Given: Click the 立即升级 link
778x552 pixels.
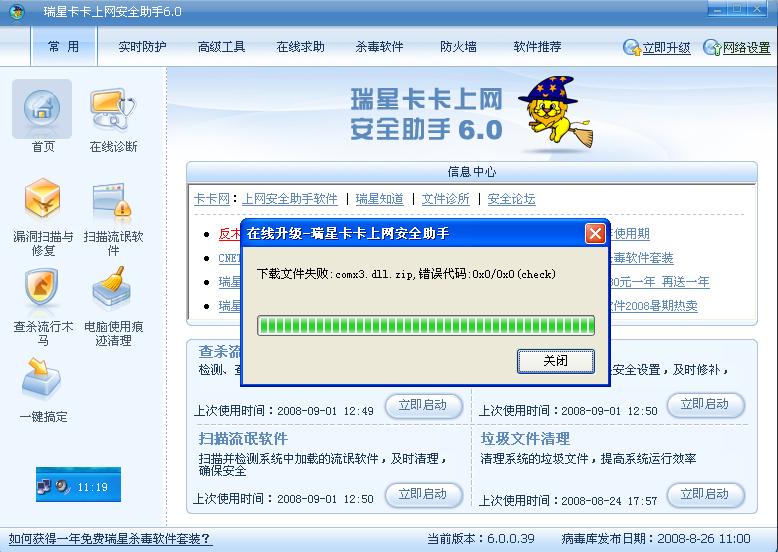Looking at the screenshot, I should (x=666, y=48).
